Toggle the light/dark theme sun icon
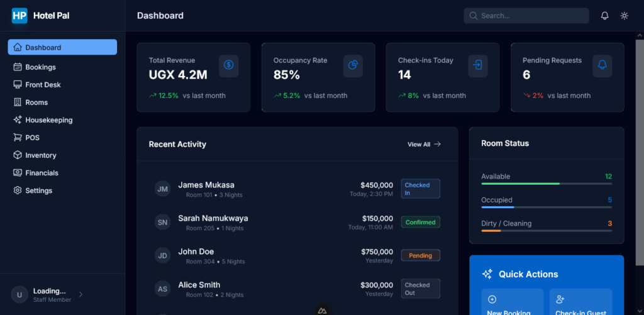The height and width of the screenshot is (315, 644). pyautogui.click(x=624, y=16)
